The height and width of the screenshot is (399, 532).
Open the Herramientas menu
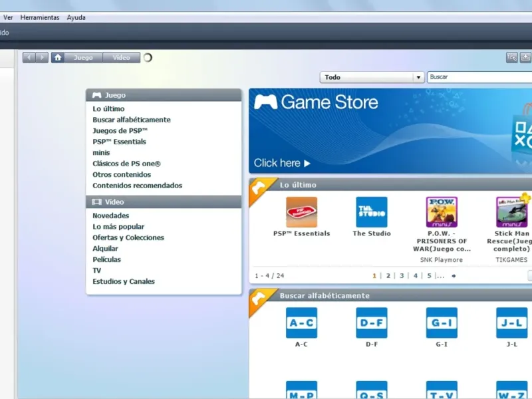coord(40,17)
